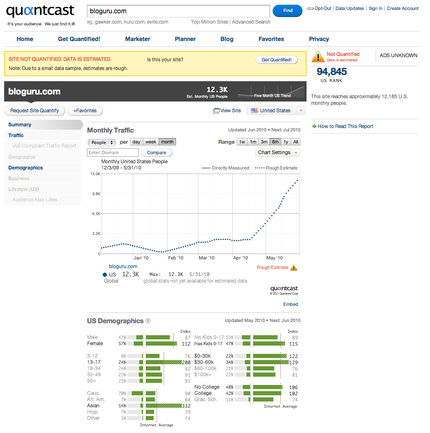The width and height of the screenshot is (430, 433).
Task: Open the bloguru.com chart legend link
Action: (x=123, y=266)
